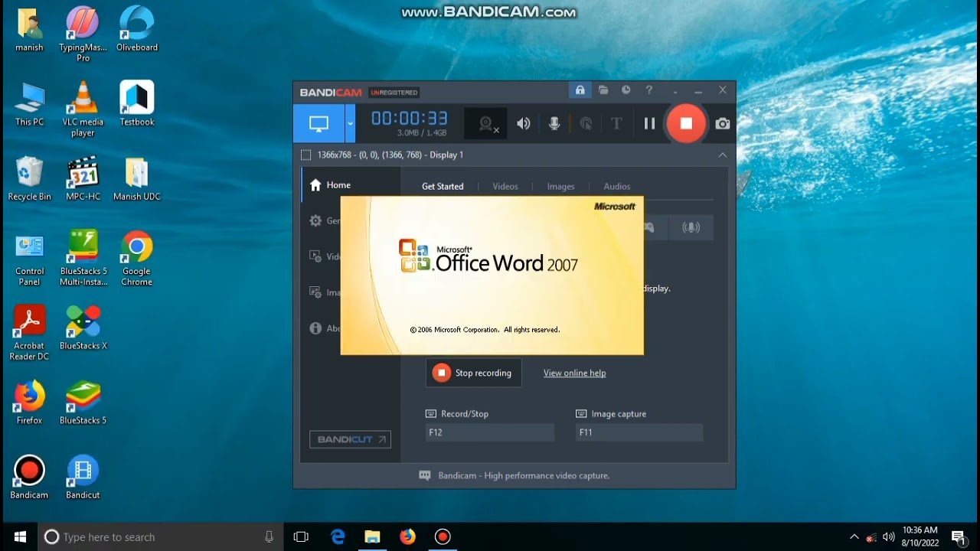This screenshot has width=980, height=551.
Task: Click the UNREGISTERED badge
Action: tap(394, 93)
